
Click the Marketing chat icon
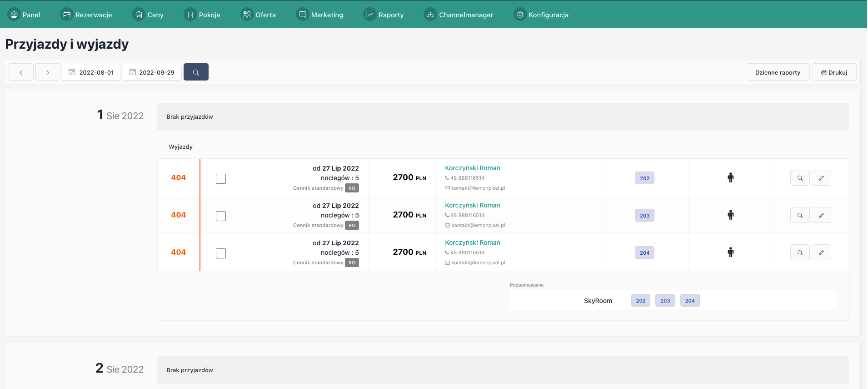[x=302, y=15]
